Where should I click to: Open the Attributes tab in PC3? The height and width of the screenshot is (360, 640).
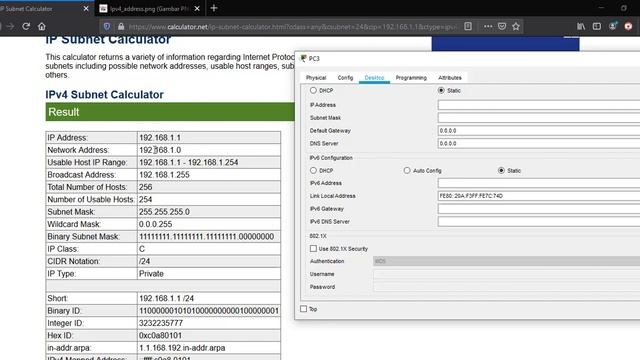click(450, 78)
